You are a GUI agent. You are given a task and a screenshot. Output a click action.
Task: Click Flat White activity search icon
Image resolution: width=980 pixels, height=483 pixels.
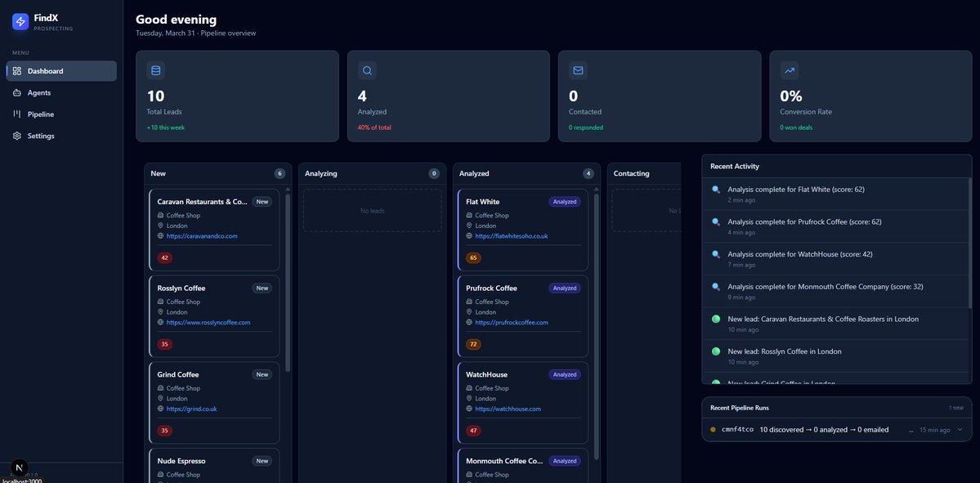point(716,190)
